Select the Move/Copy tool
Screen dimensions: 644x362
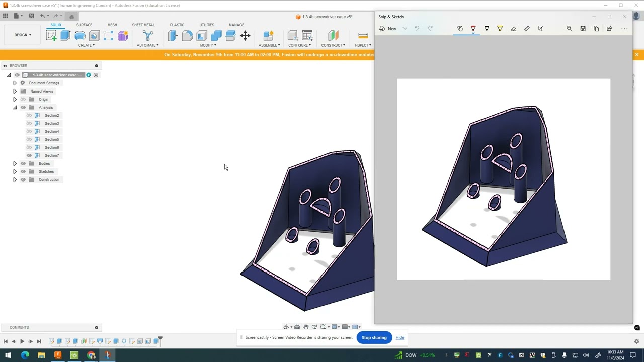(245, 35)
